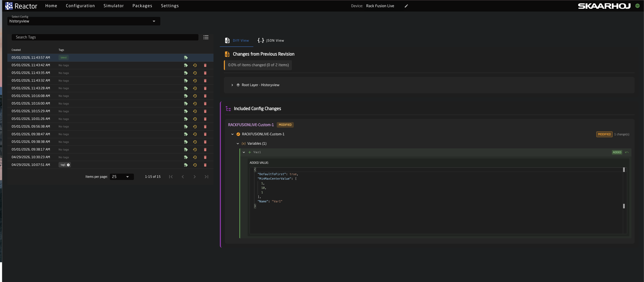Edit the device name with pencil icon
The image size is (644, 282).
tap(406, 6)
